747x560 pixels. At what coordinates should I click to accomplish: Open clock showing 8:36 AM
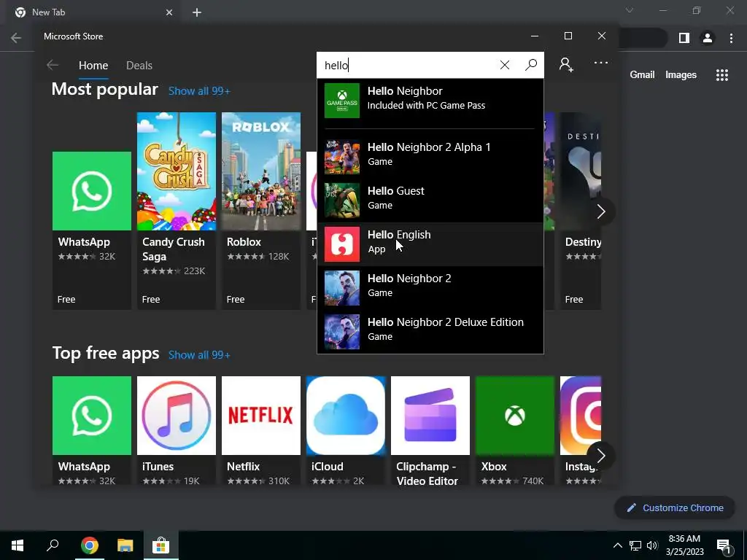point(684,545)
